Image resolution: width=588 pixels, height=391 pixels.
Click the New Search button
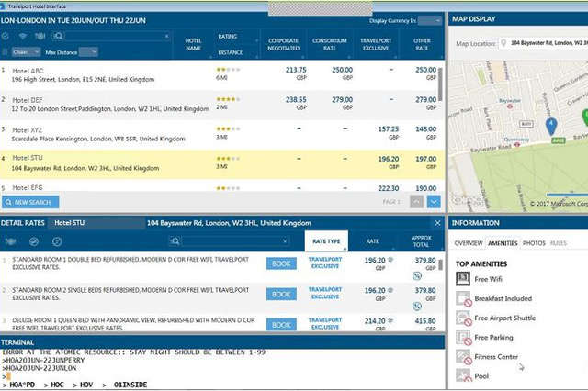30,202
